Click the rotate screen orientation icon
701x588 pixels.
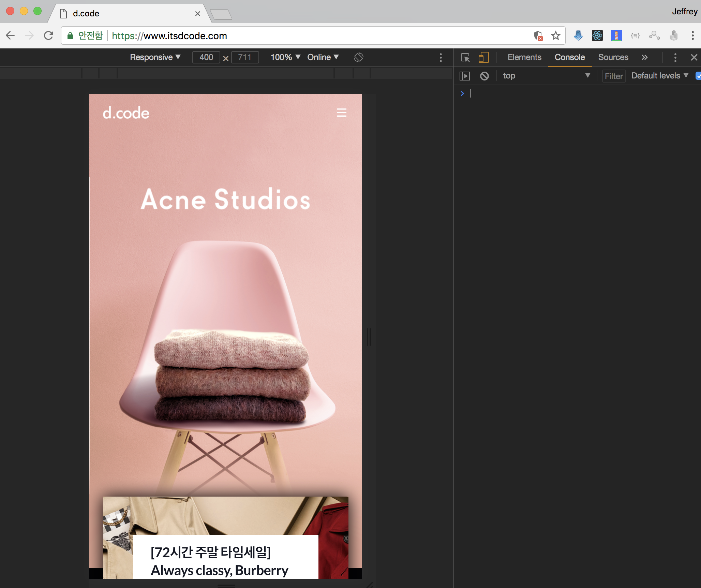point(359,57)
